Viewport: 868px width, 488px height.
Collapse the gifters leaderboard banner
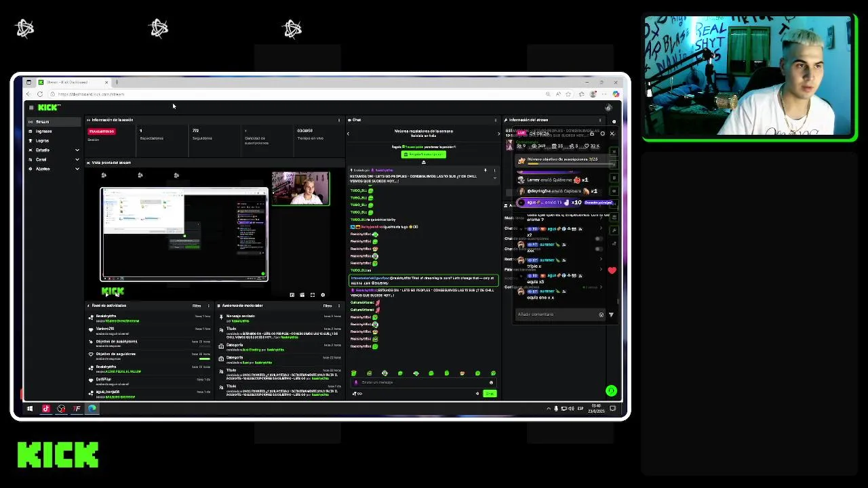tap(424, 162)
